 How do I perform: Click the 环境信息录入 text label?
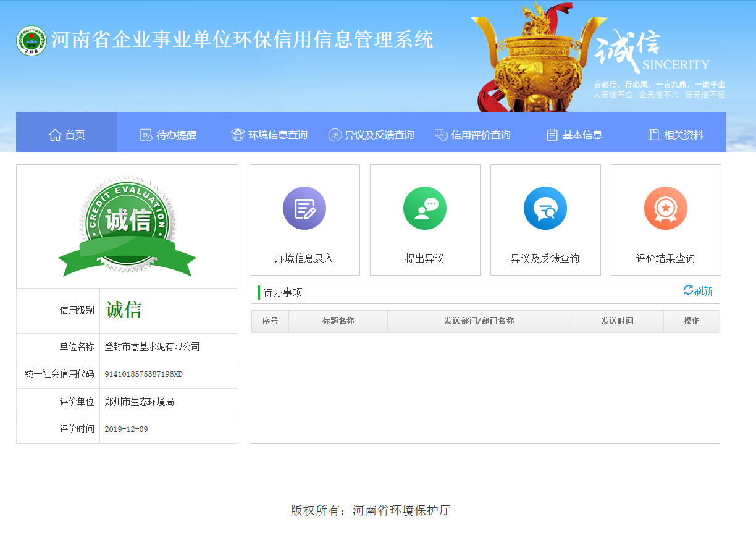(304, 259)
